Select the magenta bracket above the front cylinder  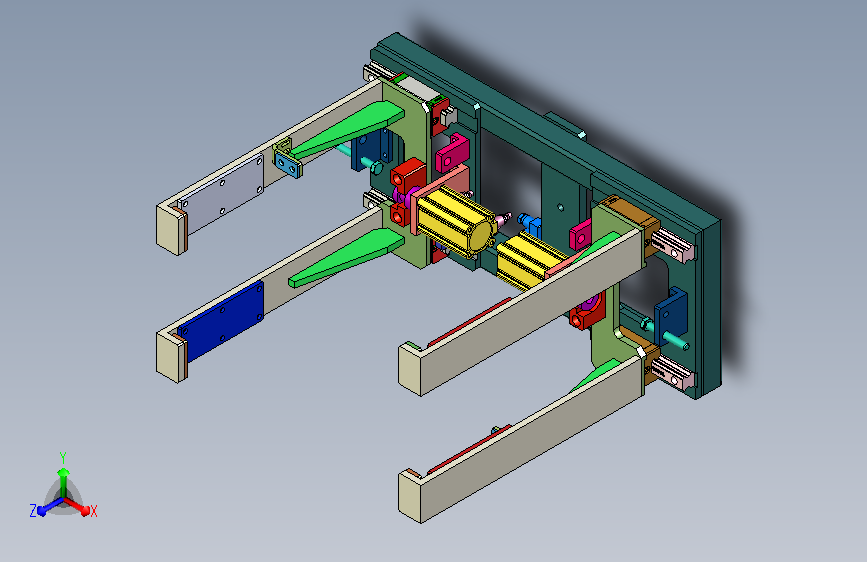point(452,153)
